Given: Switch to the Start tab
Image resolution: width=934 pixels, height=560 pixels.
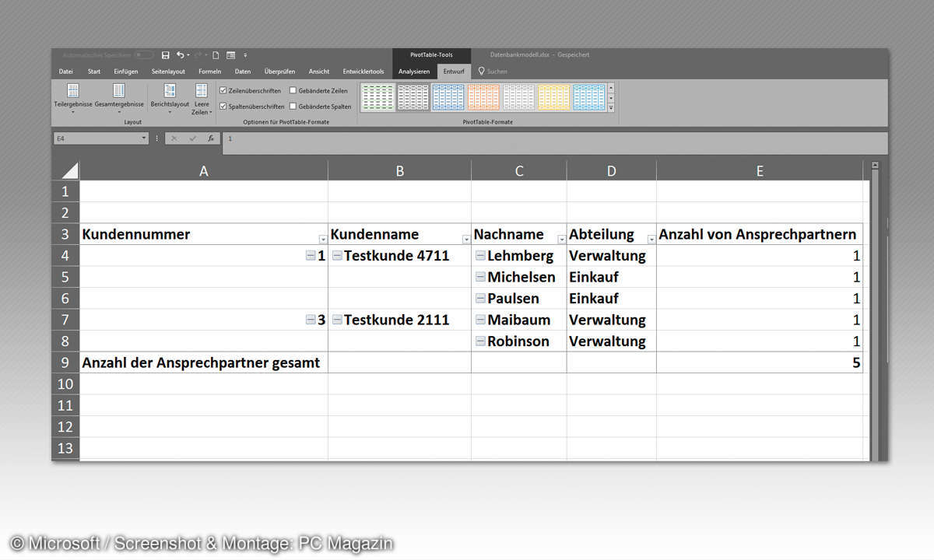Looking at the screenshot, I should point(93,72).
